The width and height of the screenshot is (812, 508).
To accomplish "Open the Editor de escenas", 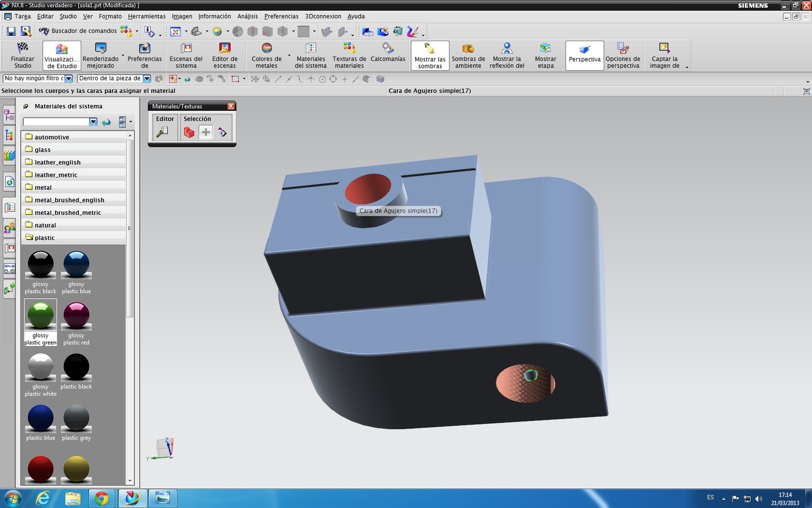I will click(224, 55).
